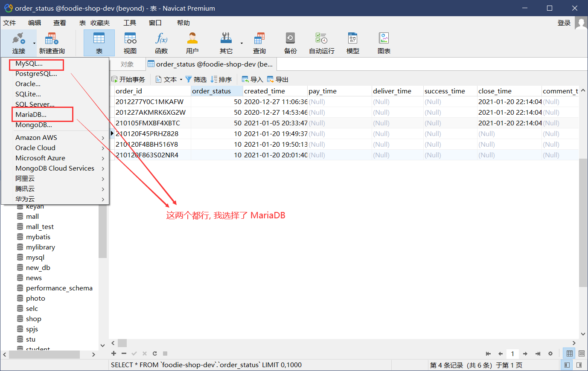Open the 连接 dropdown arrow

pyautogui.click(x=34, y=43)
